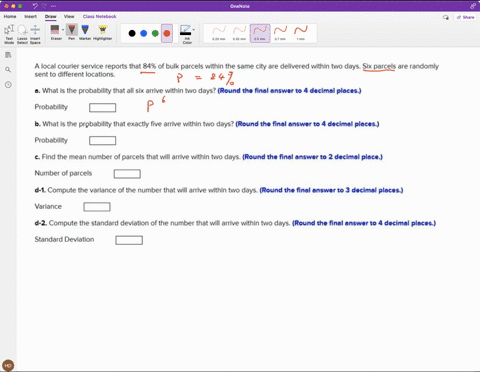Click the 'Variance' label
Image resolution: width=480 pixels, height=372 pixels.
(x=48, y=206)
